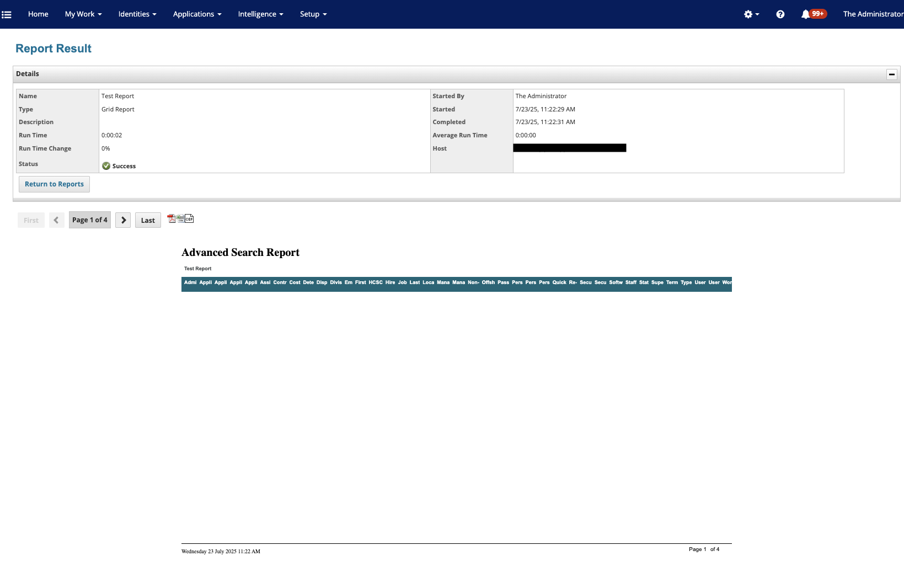Click the Advanced Search Report heading
The image size is (904, 588).
[x=240, y=252]
